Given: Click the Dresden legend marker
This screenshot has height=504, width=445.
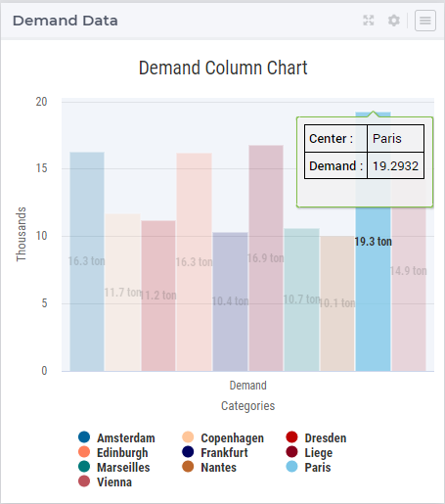Looking at the screenshot, I should (x=291, y=437).
